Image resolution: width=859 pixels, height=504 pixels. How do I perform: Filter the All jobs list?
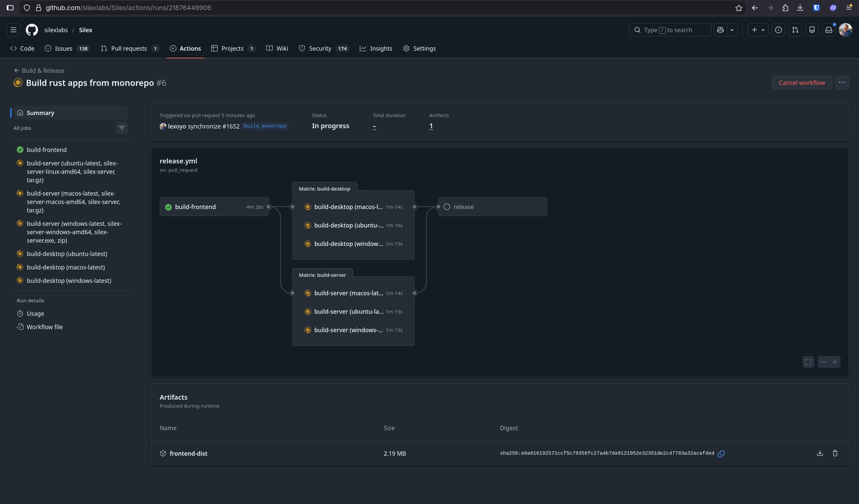[122, 128]
